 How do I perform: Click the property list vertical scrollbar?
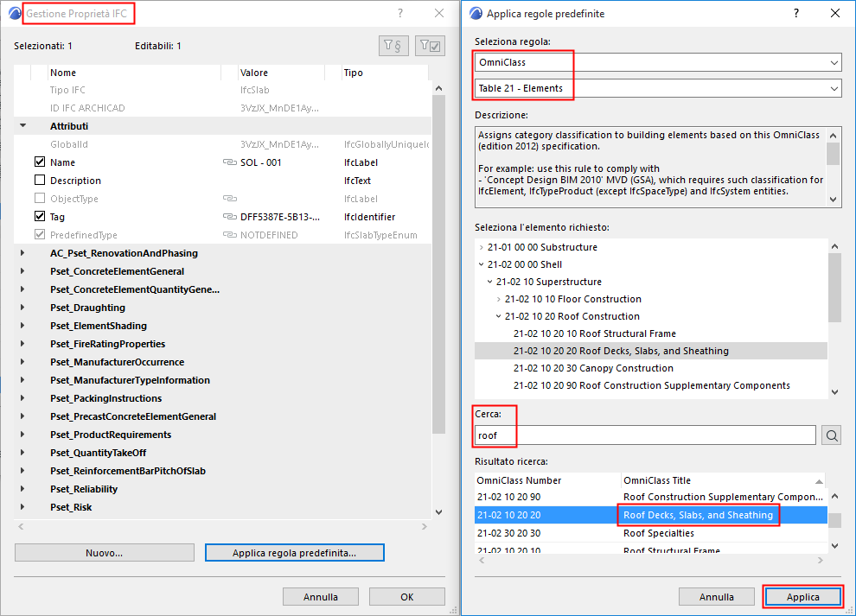(439, 264)
